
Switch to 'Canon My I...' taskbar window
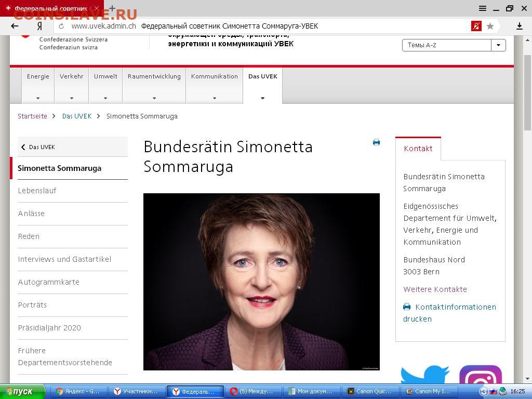coord(429,392)
